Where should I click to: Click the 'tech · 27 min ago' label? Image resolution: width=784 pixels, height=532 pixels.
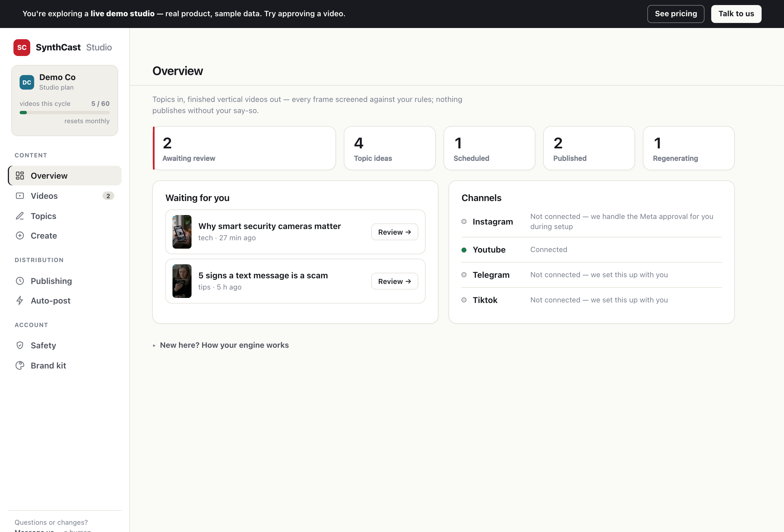pyautogui.click(x=227, y=238)
